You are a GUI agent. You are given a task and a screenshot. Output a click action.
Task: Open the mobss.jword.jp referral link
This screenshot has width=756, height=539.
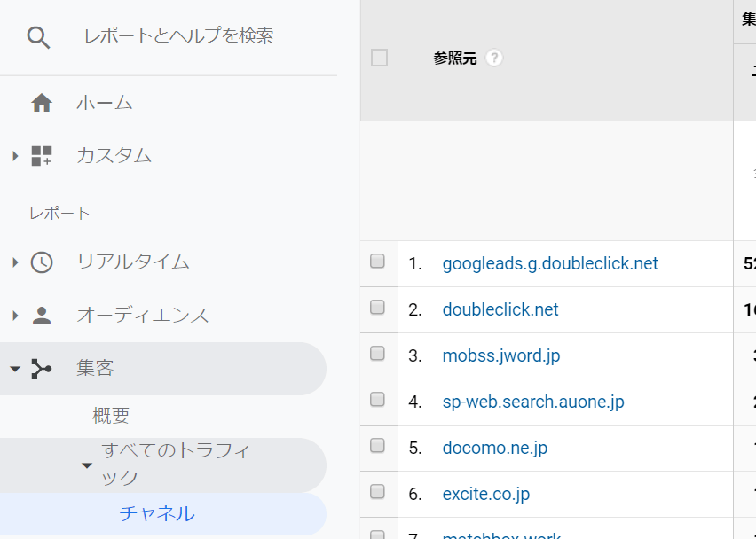(x=501, y=356)
